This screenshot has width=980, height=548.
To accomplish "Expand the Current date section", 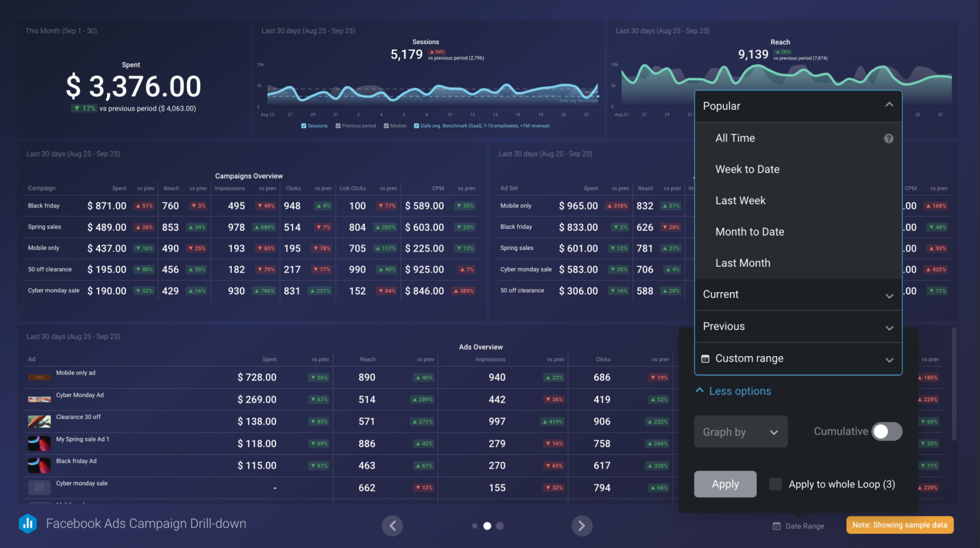I will (890, 296).
